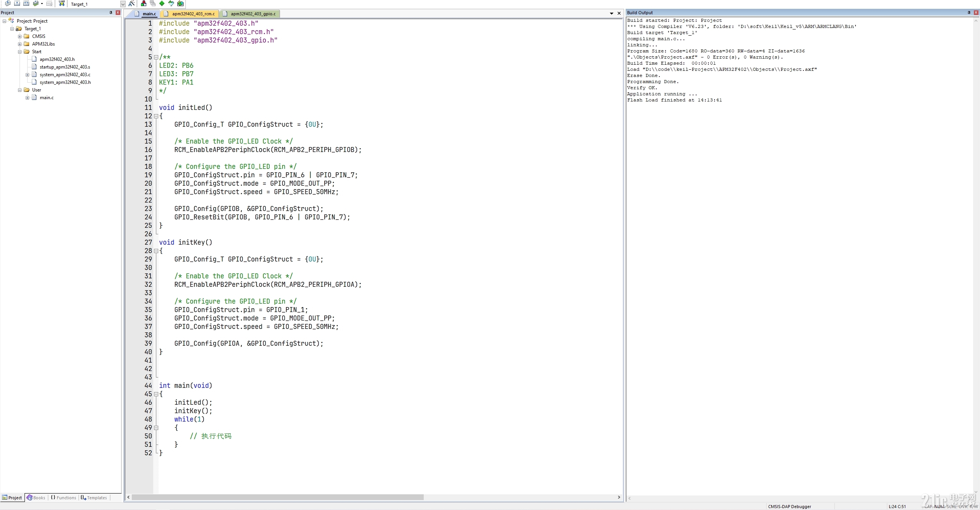Select the CMSIS group label

[39, 36]
